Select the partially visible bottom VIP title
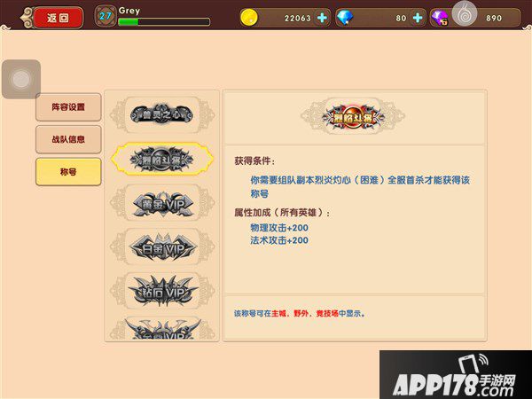This screenshot has height=399, width=532. [x=162, y=328]
